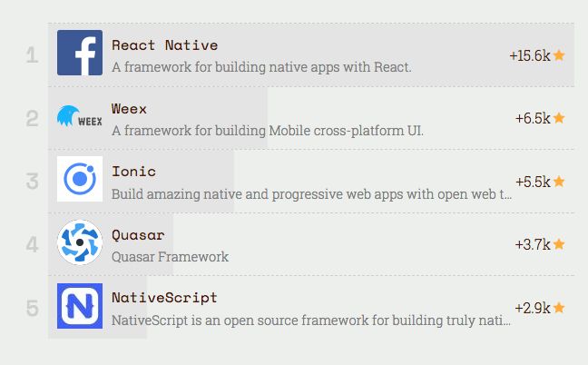This screenshot has width=588, height=365.
Task: Click the star icon beside +15.6k
Action: point(559,55)
